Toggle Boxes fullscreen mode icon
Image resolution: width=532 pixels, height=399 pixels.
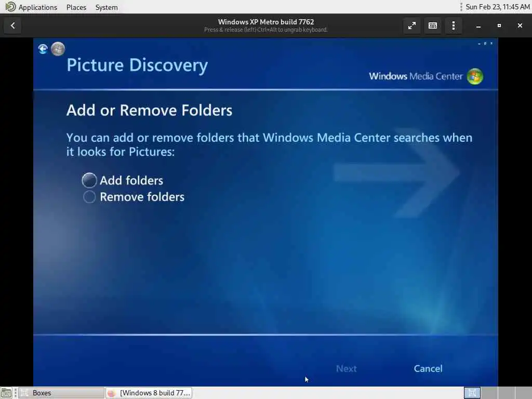pos(412,26)
